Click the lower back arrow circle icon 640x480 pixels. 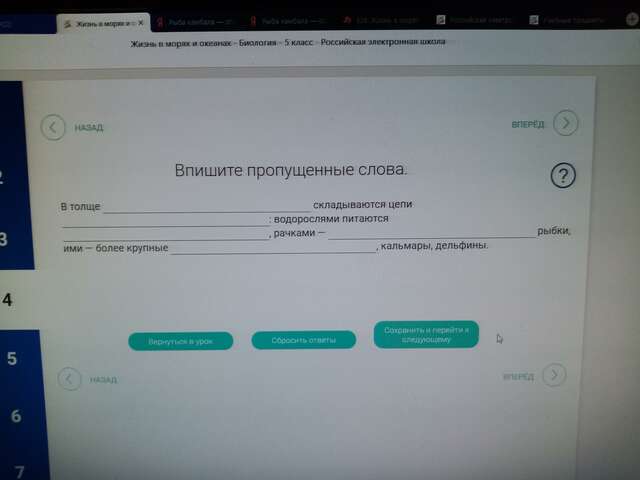69,379
